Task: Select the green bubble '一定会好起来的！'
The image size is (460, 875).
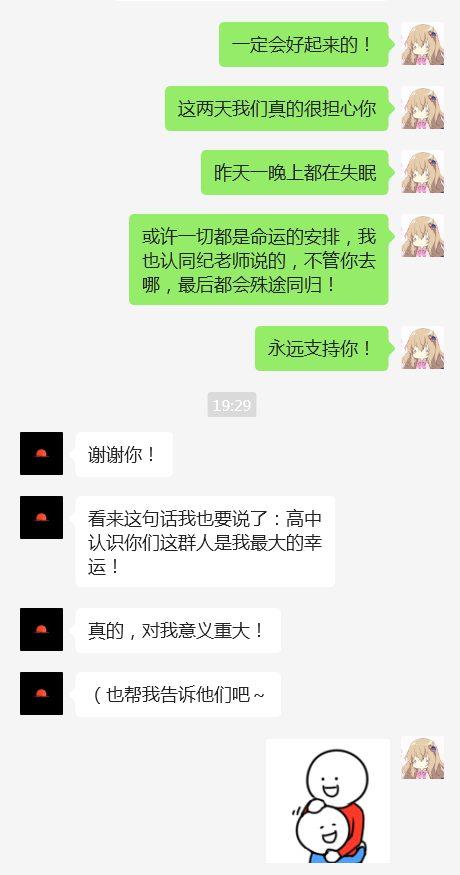Action: click(304, 45)
